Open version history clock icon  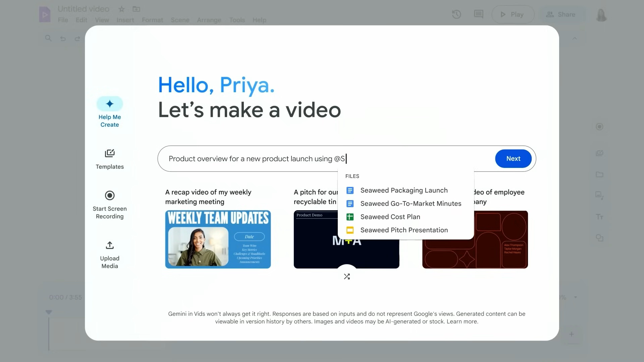click(457, 14)
